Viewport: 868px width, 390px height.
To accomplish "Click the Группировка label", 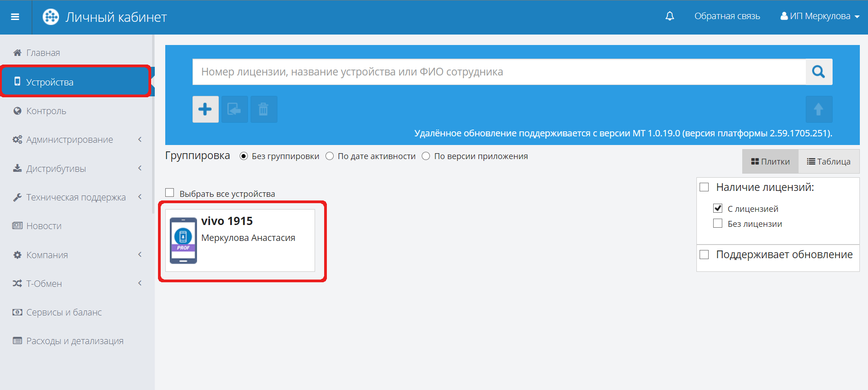I will tap(197, 156).
